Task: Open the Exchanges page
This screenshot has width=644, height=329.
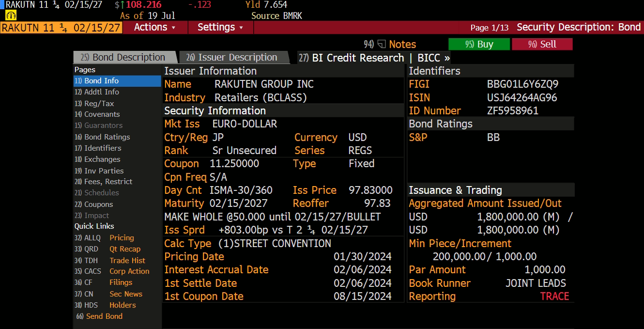Action: [117, 159]
